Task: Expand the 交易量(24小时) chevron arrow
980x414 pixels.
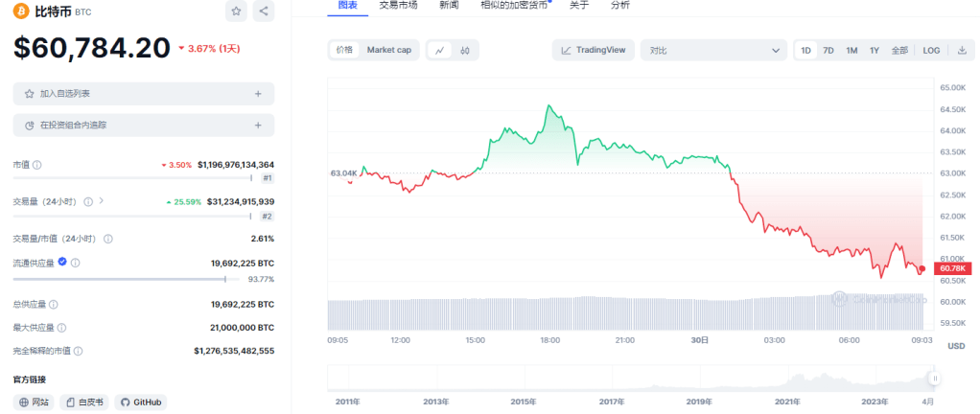Action: [102, 201]
